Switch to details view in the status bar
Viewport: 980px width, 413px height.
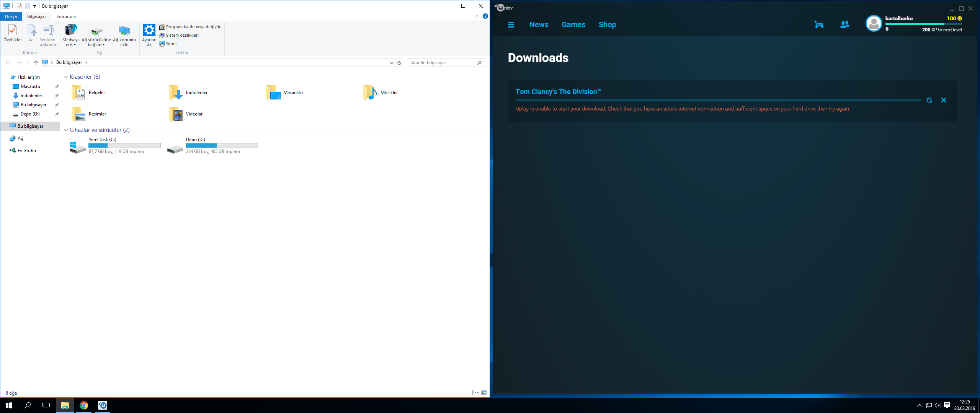pos(475,393)
